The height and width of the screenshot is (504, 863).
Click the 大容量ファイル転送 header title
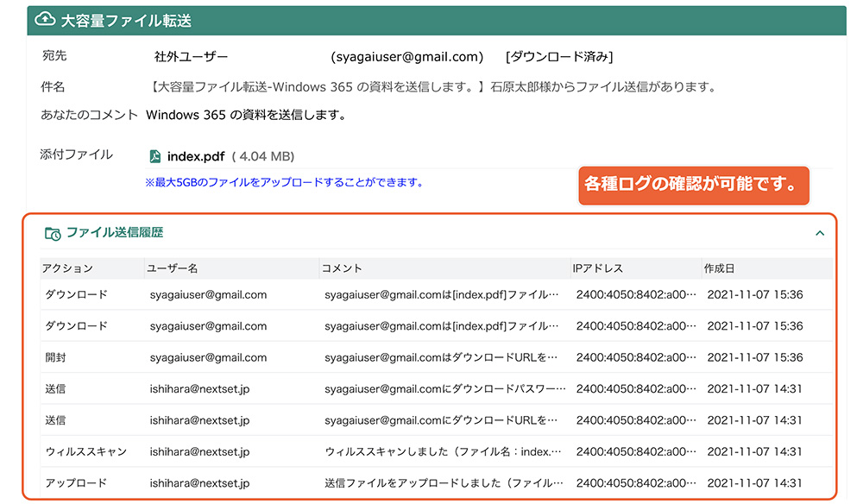pos(126,21)
